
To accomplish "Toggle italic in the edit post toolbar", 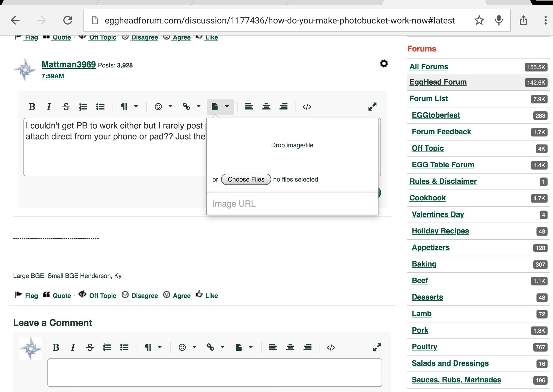I will coord(49,107).
